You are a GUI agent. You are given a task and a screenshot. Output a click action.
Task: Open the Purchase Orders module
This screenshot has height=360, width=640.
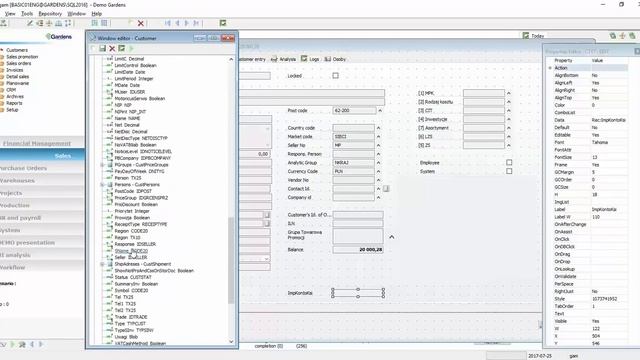coord(42,168)
